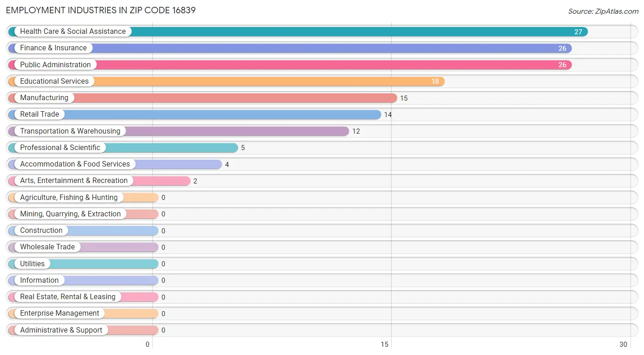Select the Information label
This screenshot has height=355, width=644.
tap(39, 280)
